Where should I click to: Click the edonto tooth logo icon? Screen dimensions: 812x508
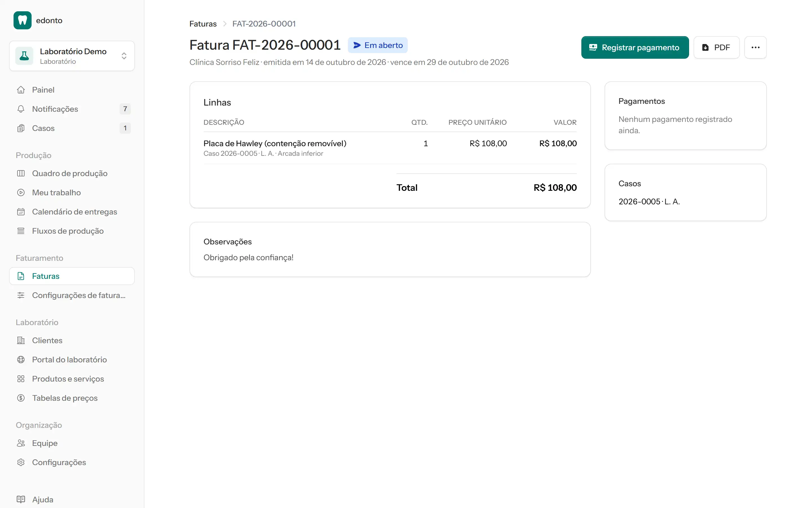click(x=23, y=21)
